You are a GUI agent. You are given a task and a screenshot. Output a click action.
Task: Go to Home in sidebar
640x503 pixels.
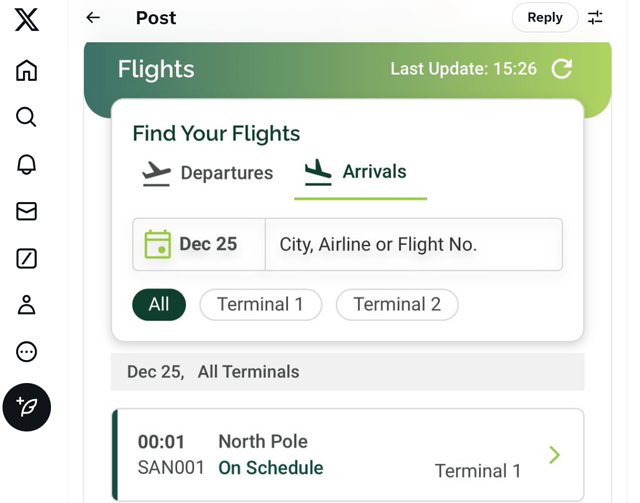27,70
